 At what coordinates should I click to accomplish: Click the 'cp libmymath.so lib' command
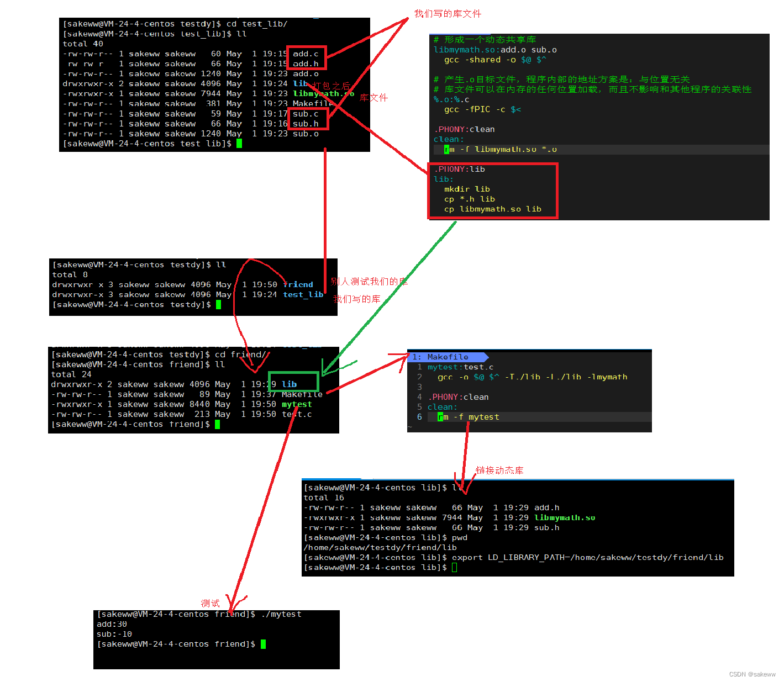(493, 209)
